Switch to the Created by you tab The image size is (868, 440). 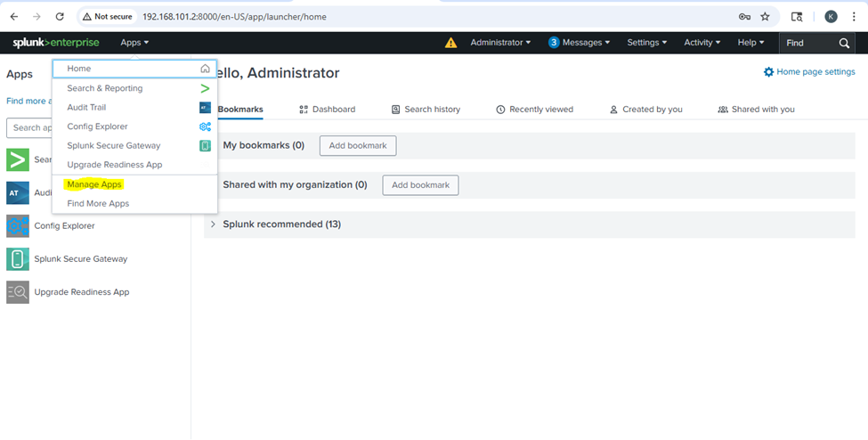[646, 110]
